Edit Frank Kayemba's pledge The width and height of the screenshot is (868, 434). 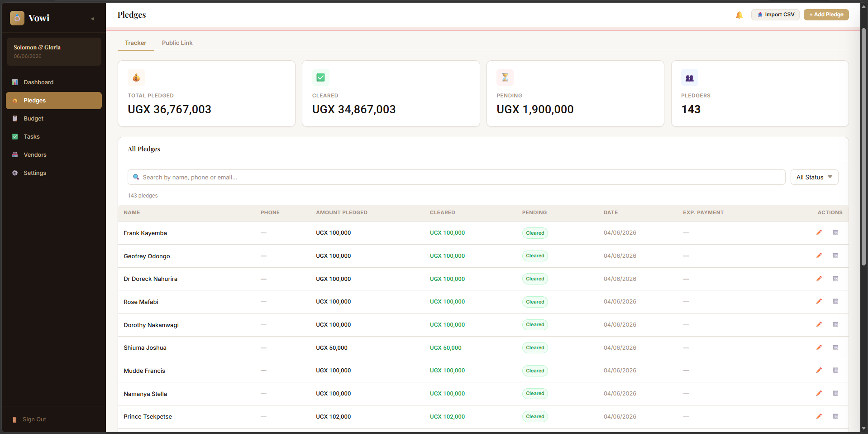click(819, 233)
